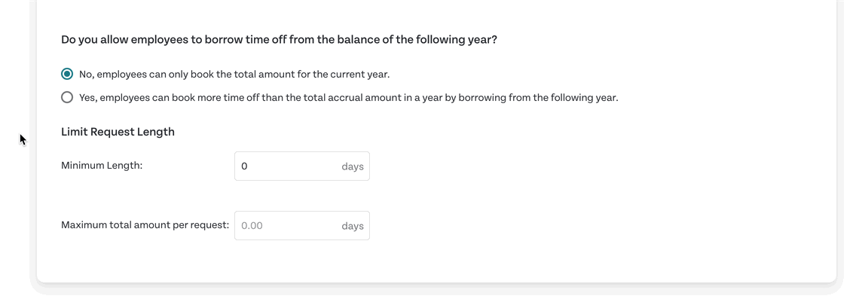Click the 0.00 placeholder in the maximum field
868x302 pixels.
coord(252,226)
